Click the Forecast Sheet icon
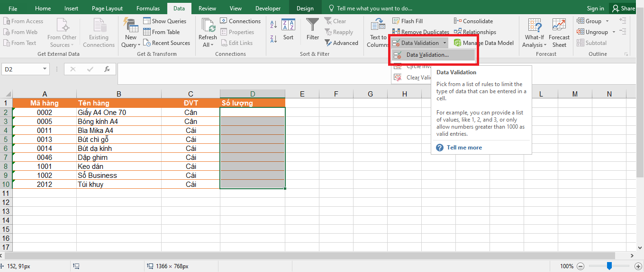Viewport: 644px width, 272px height. click(x=559, y=25)
